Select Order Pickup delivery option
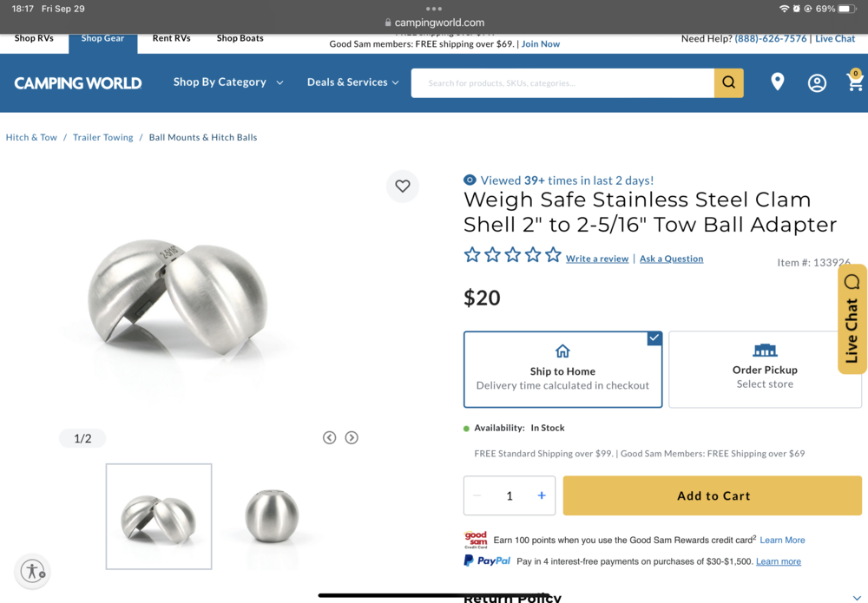The height and width of the screenshot is (603, 868). (x=765, y=370)
